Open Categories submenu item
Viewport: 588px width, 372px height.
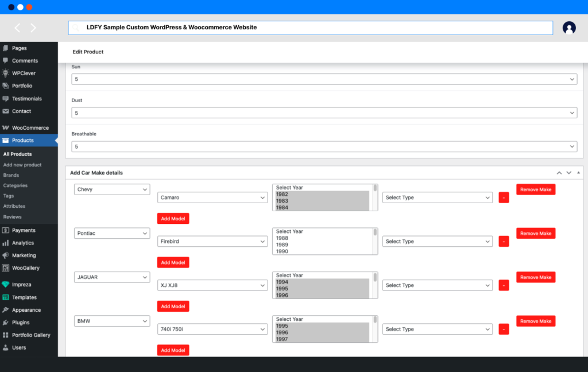point(16,185)
